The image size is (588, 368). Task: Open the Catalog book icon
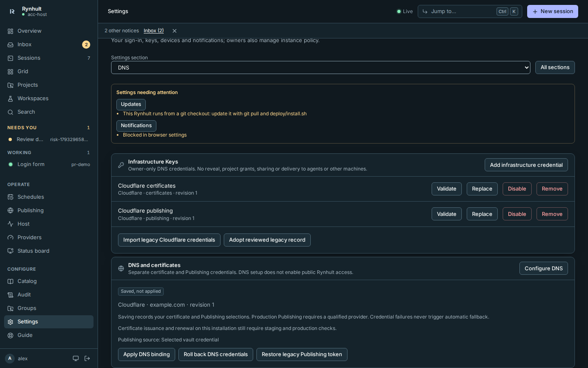tap(11, 281)
